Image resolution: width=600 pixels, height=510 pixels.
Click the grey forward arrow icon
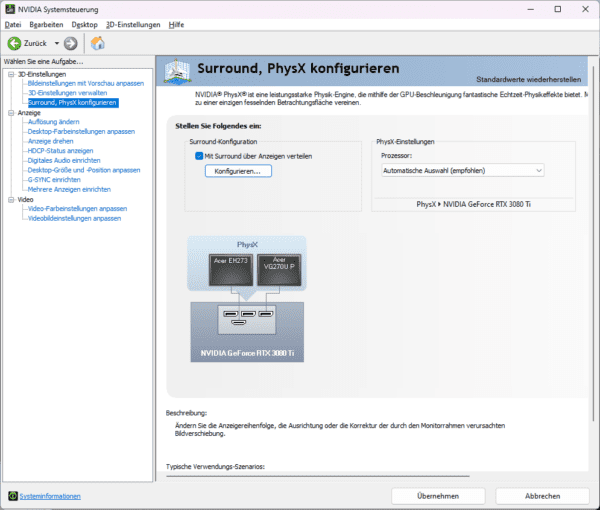[x=70, y=43]
